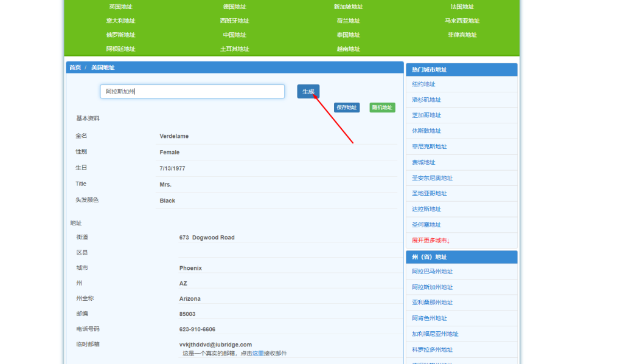Image resolution: width=623 pixels, height=364 pixels.
Task: Click the 基本资料 section heading
Action: tap(88, 118)
